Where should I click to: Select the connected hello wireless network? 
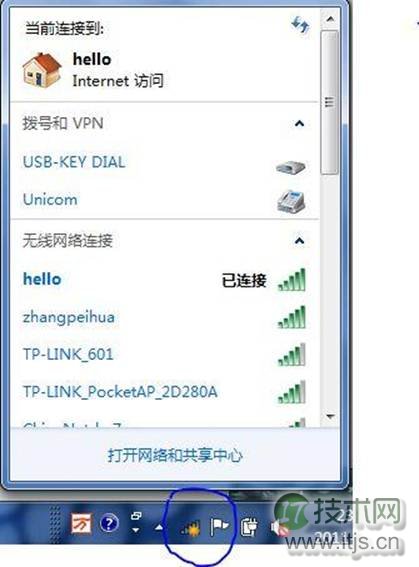pos(164,280)
